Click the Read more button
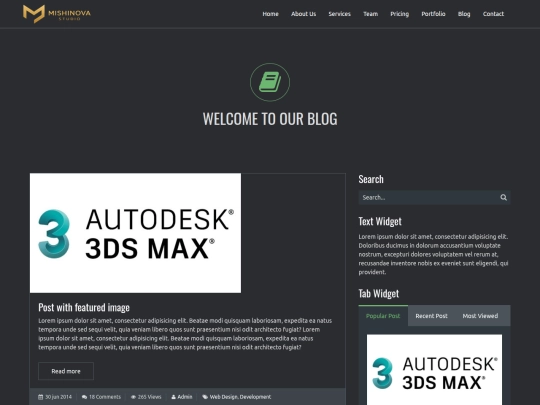 coord(66,371)
